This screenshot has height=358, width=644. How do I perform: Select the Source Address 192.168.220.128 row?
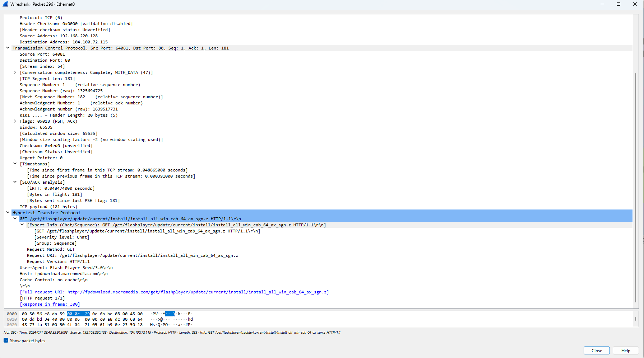[x=59, y=36]
